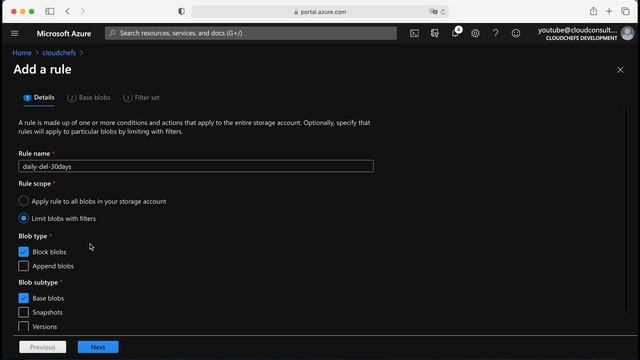Click the translate icon in address bar
Viewport: 640px width, 360px height.
433,12
